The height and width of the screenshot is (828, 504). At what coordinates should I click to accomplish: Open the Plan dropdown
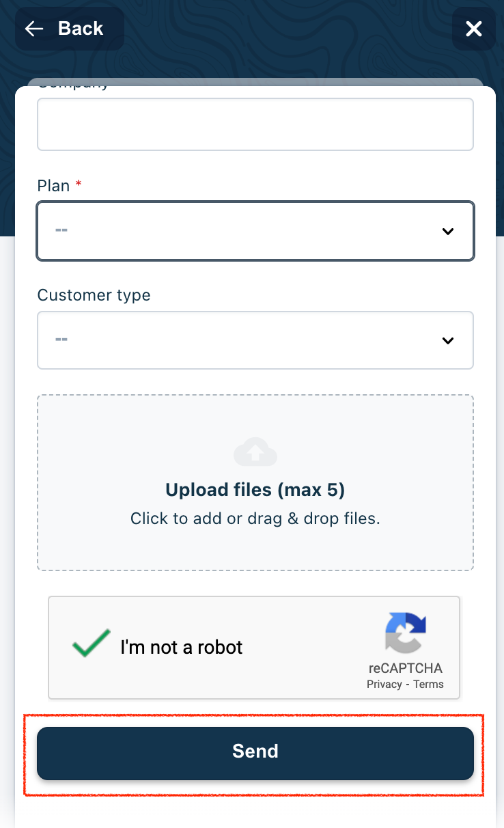click(x=255, y=231)
